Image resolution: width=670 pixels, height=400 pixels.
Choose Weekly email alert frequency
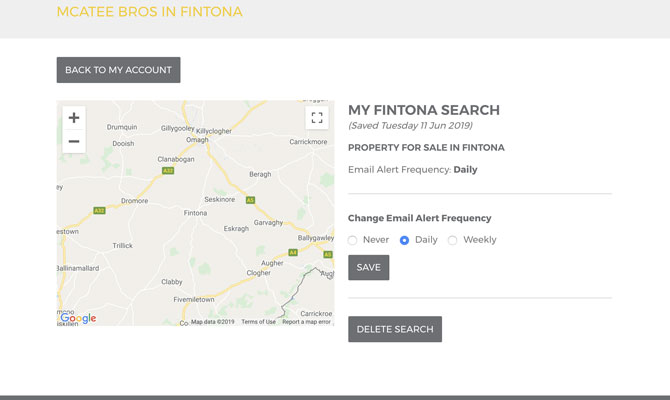[453, 240]
